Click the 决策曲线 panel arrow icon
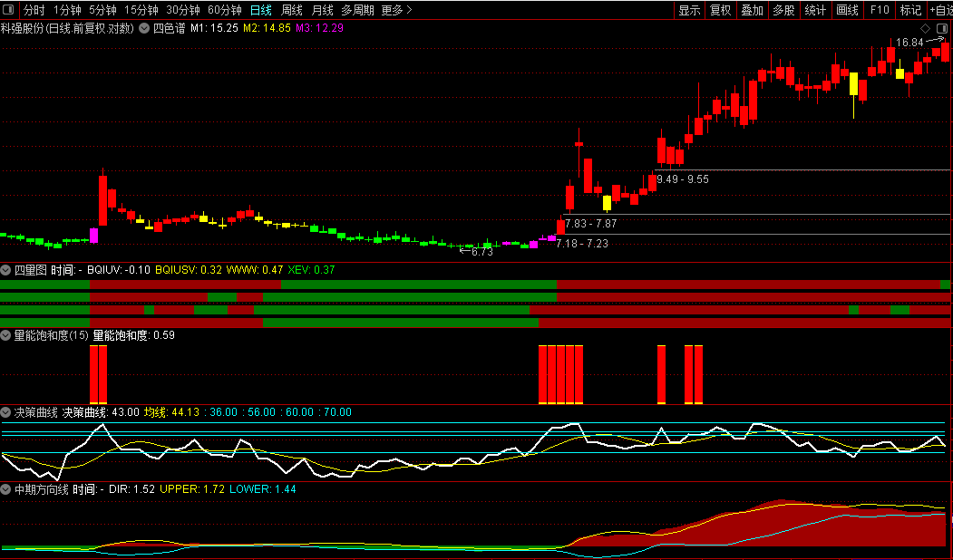Image resolution: width=953 pixels, height=560 pixels. [x=6, y=412]
